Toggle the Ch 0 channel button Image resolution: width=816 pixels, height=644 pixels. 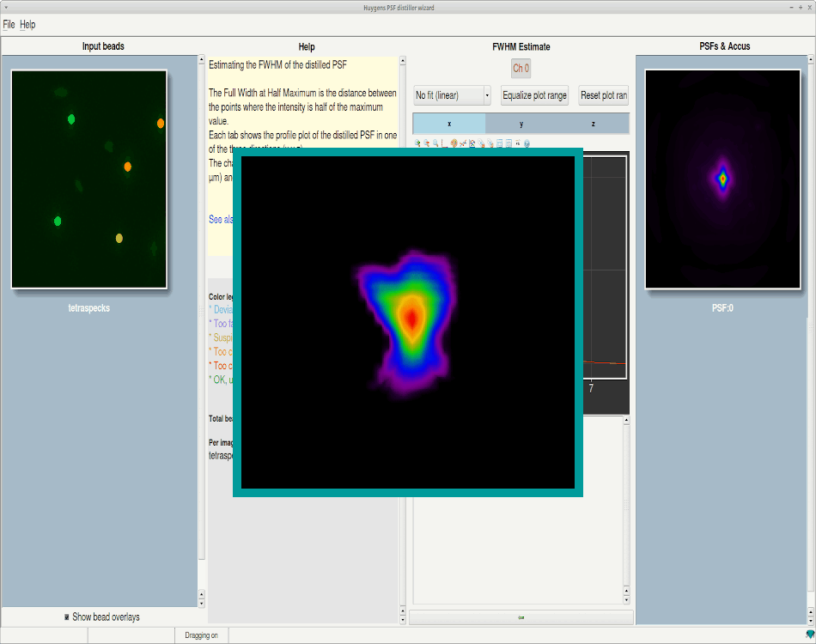520,68
